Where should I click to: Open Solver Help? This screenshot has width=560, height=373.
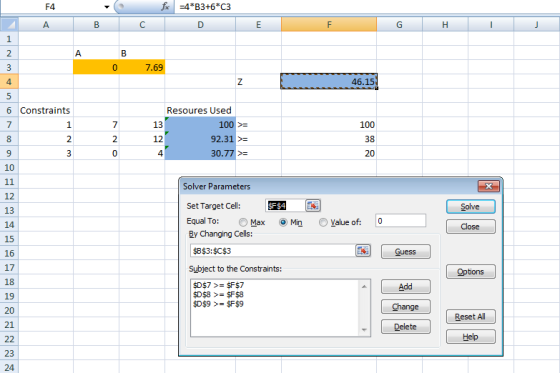coord(470,337)
